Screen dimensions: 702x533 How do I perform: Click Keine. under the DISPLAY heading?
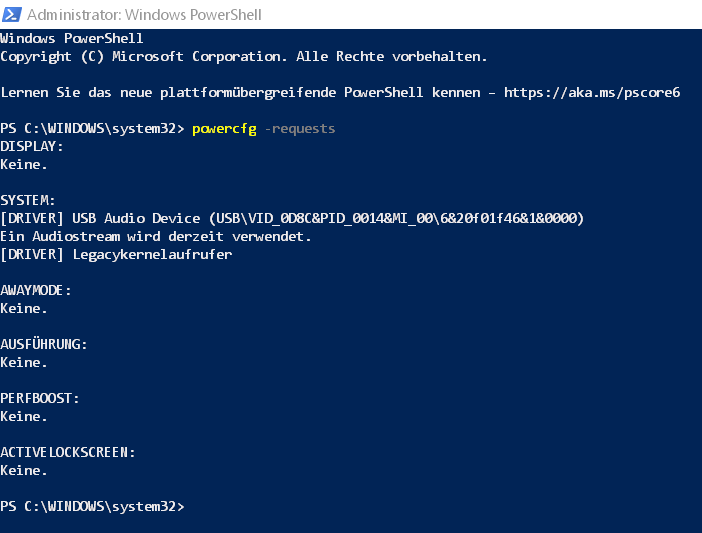tap(24, 165)
